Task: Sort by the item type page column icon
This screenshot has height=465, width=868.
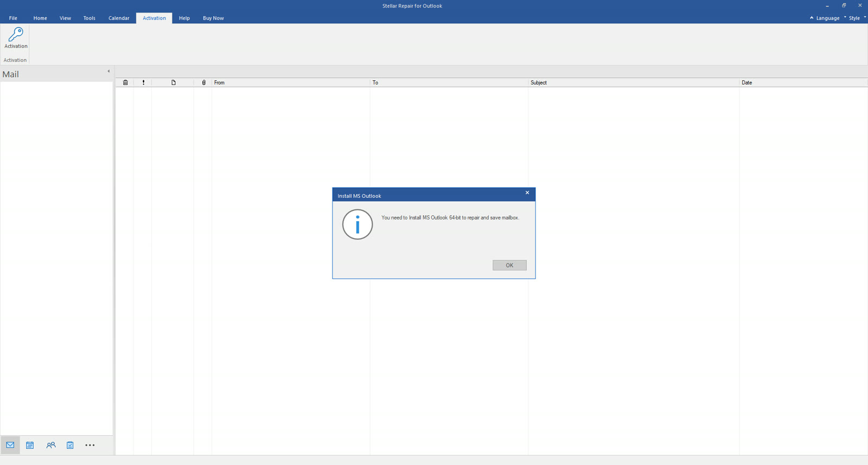Action: (x=174, y=82)
